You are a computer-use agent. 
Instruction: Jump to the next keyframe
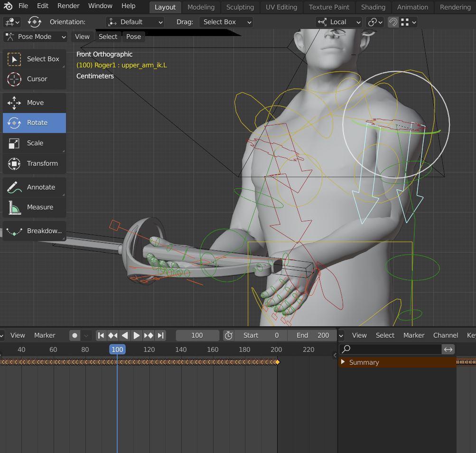149,335
